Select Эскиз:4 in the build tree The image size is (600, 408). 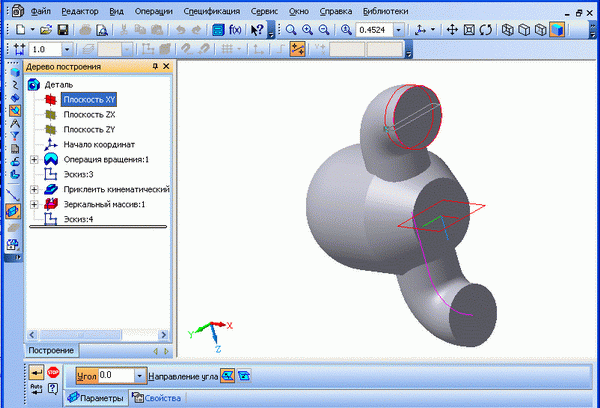pyautogui.click(x=78, y=218)
